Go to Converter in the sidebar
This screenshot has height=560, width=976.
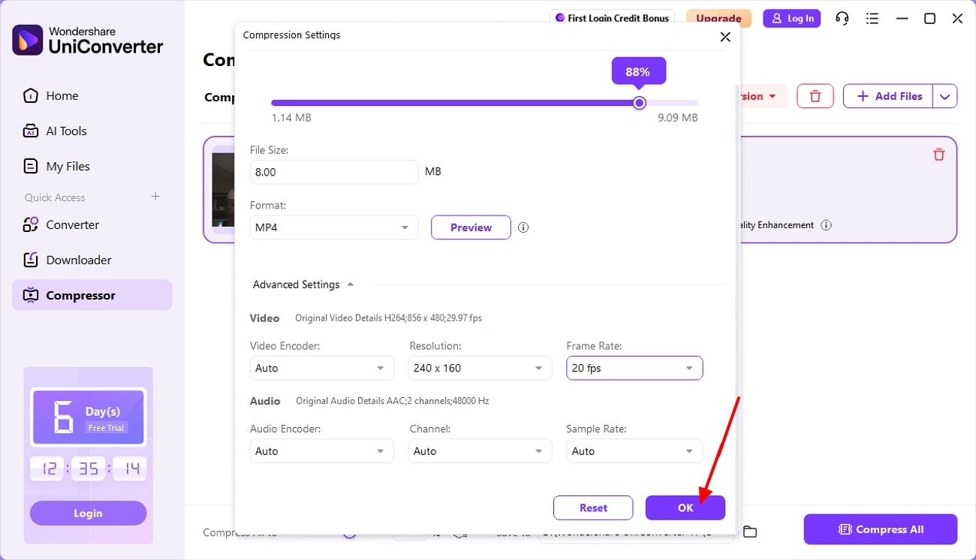[72, 224]
